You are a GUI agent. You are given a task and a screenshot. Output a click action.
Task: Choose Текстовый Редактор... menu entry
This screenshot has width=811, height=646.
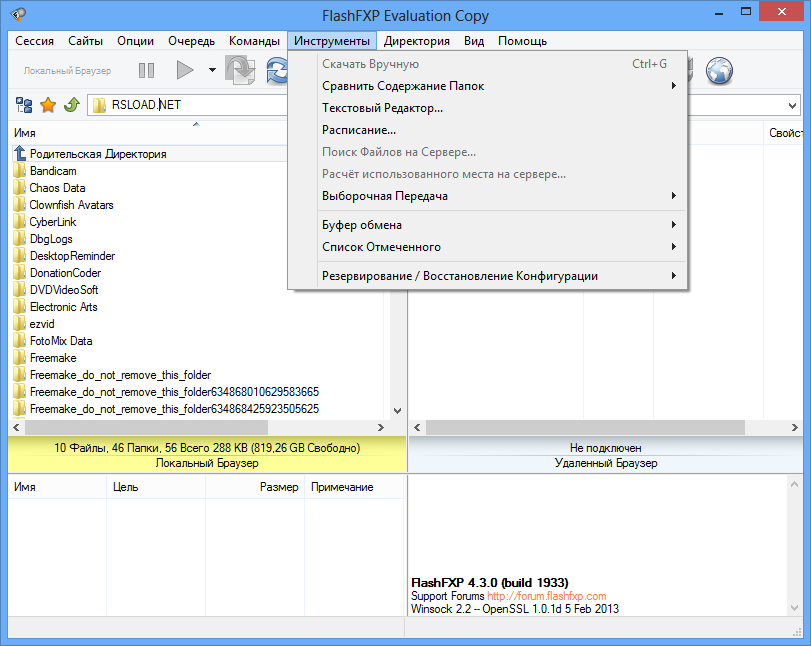tap(488, 108)
